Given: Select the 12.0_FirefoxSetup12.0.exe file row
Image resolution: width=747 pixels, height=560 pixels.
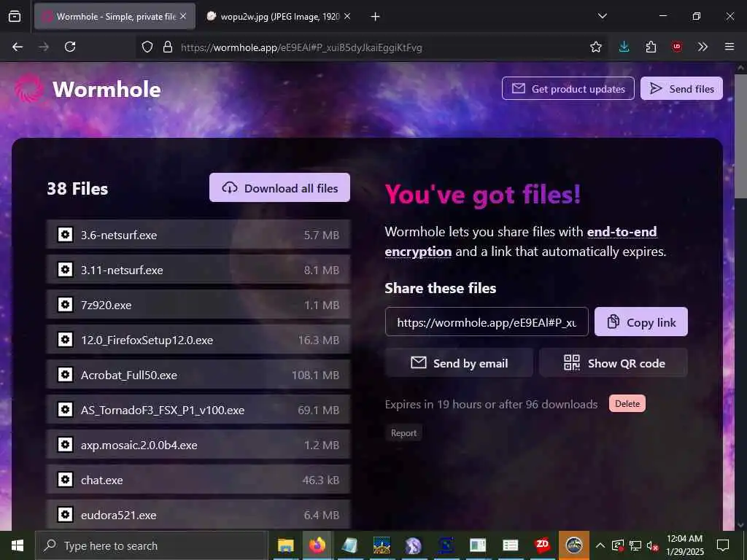Looking at the screenshot, I should tap(198, 340).
